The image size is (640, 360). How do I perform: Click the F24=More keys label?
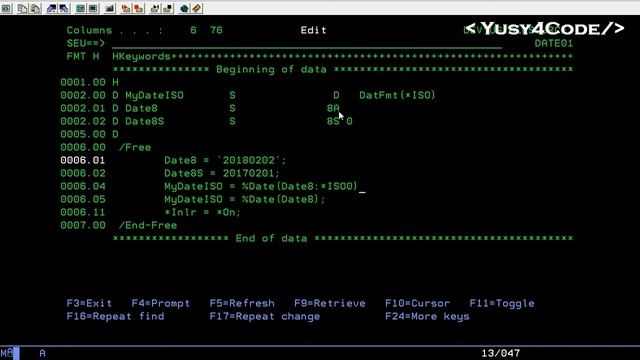(427, 316)
